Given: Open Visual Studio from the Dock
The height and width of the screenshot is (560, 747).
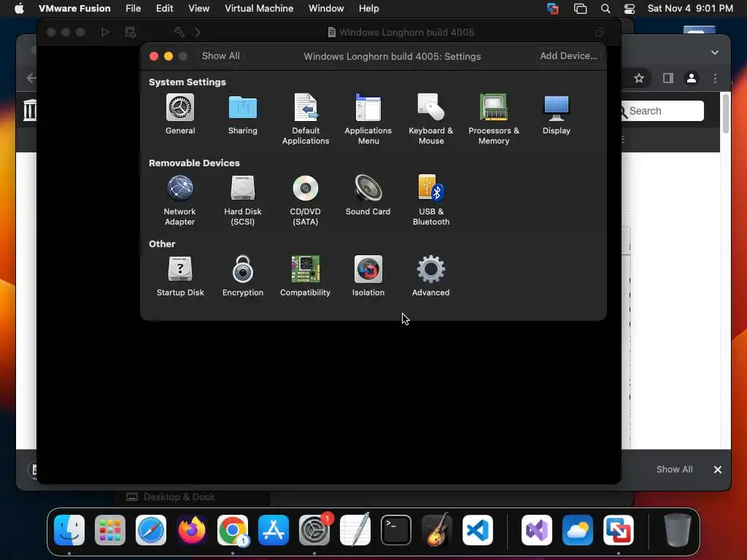Looking at the screenshot, I should pos(537,530).
